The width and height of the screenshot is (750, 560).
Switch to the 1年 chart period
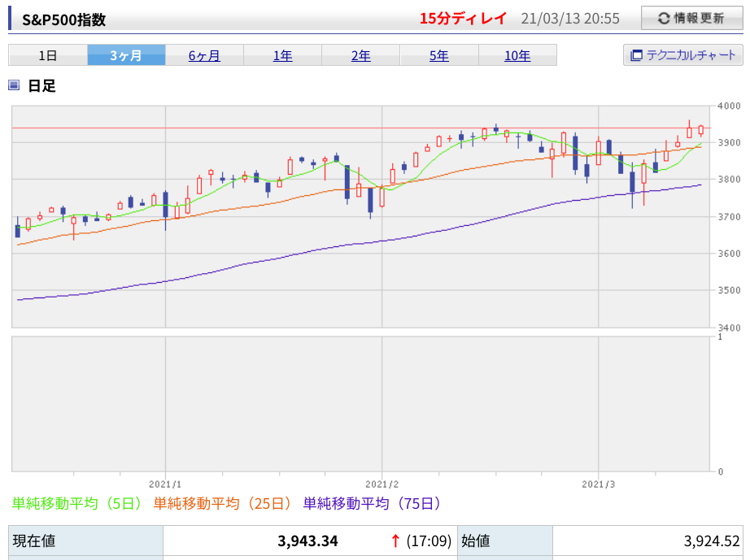283,55
